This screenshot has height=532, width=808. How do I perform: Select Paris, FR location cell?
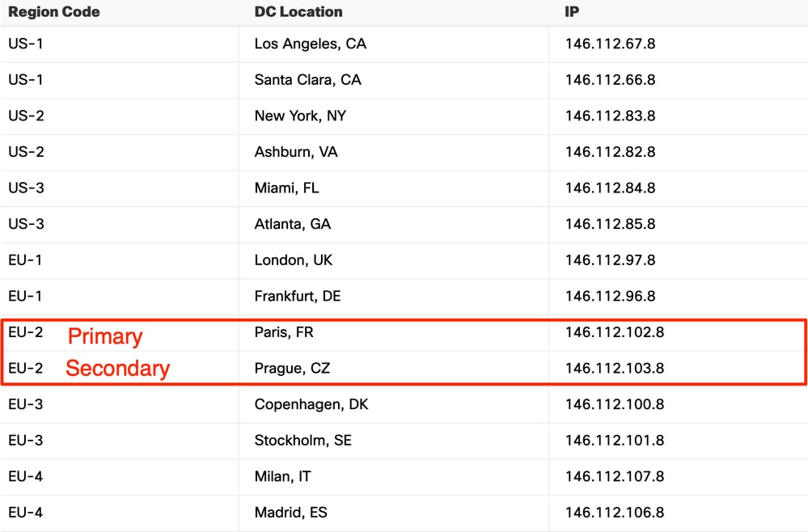click(284, 332)
